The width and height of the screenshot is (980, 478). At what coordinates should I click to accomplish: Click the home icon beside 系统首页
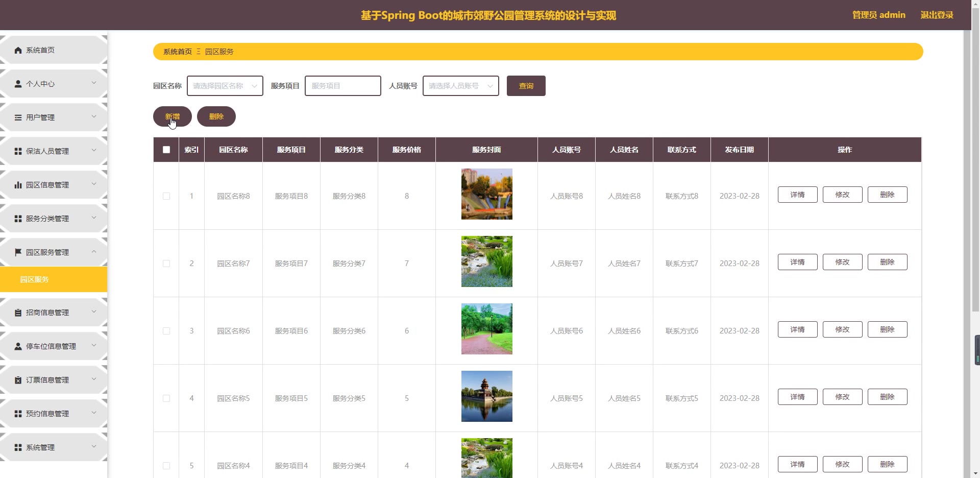18,50
